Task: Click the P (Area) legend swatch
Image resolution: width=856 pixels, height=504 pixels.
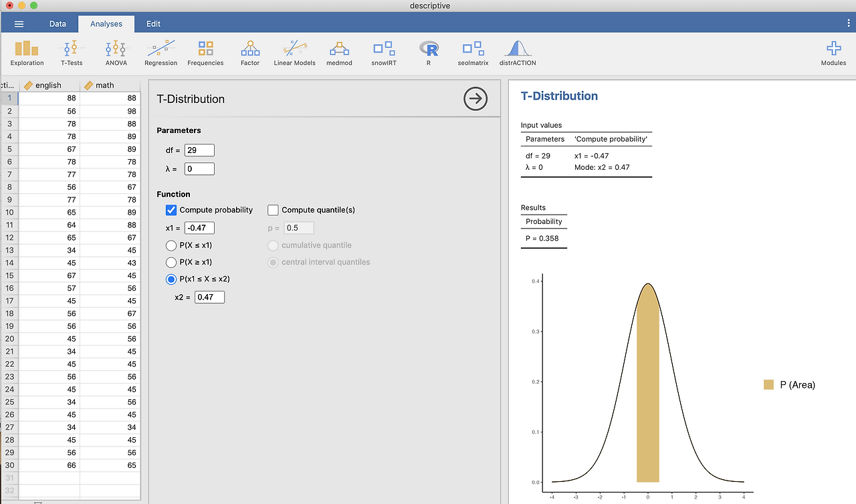Action: coord(769,384)
